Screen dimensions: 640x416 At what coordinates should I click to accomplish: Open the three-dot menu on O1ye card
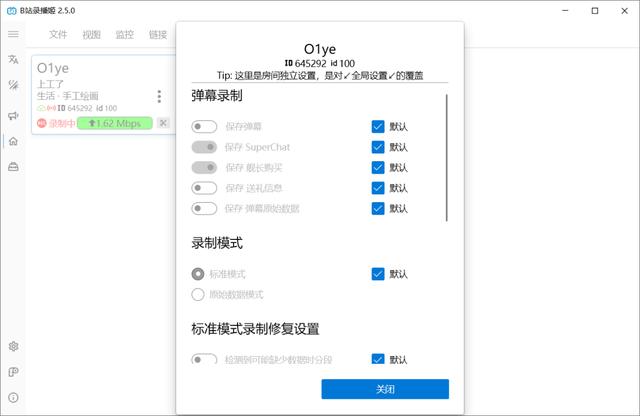click(159, 96)
